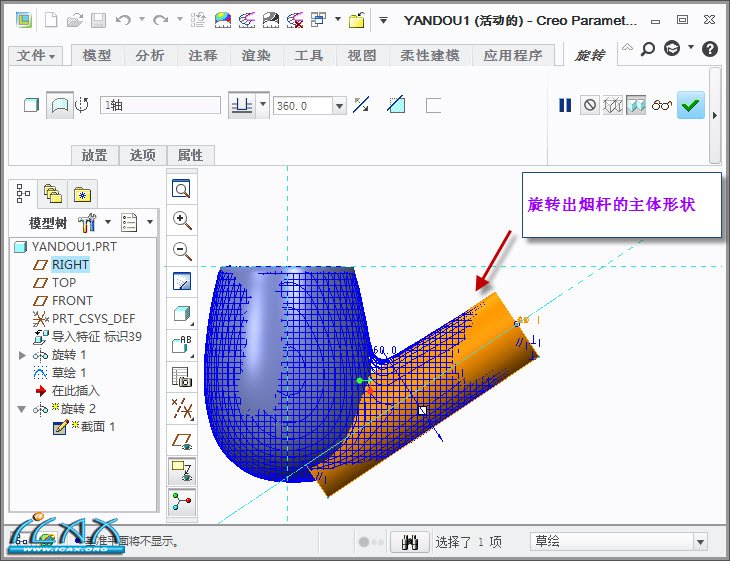Click the Remove Material icon

click(397, 105)
